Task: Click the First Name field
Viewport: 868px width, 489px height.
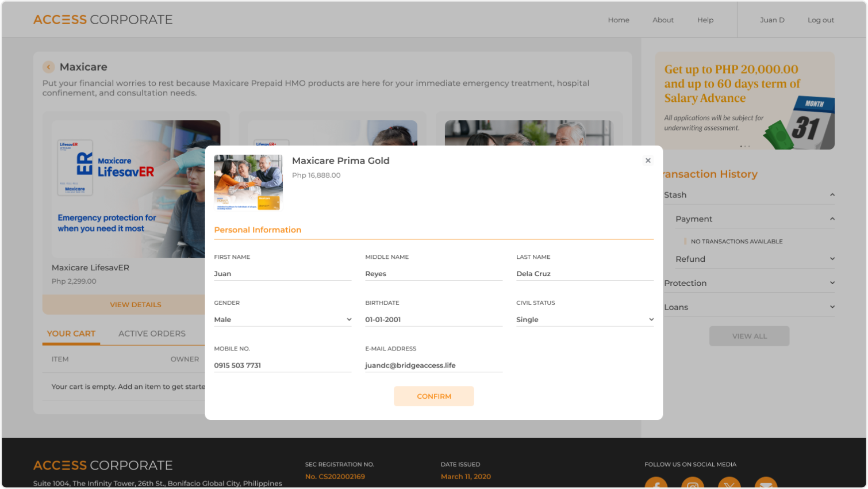Action: [x=283, y=274]
